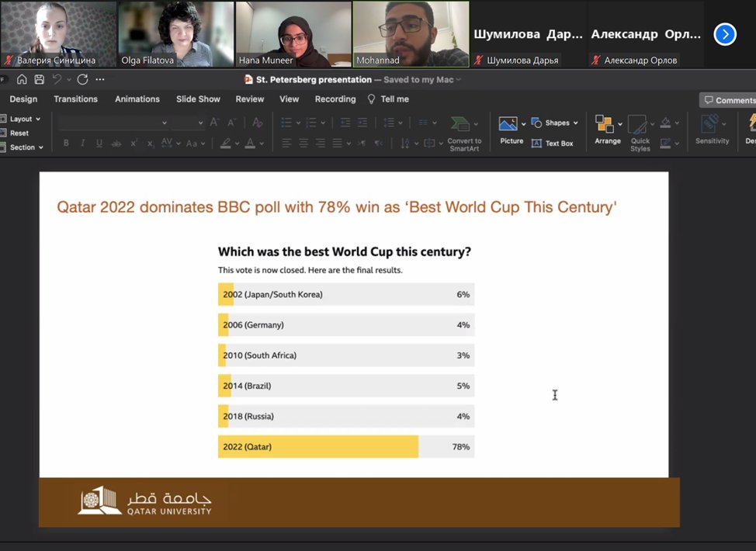Image resolution: width=756 pixels, height=551 pixels.
Task: Open the Shapes dropdown
Action: pyautogui.click(x=555, y=122)
